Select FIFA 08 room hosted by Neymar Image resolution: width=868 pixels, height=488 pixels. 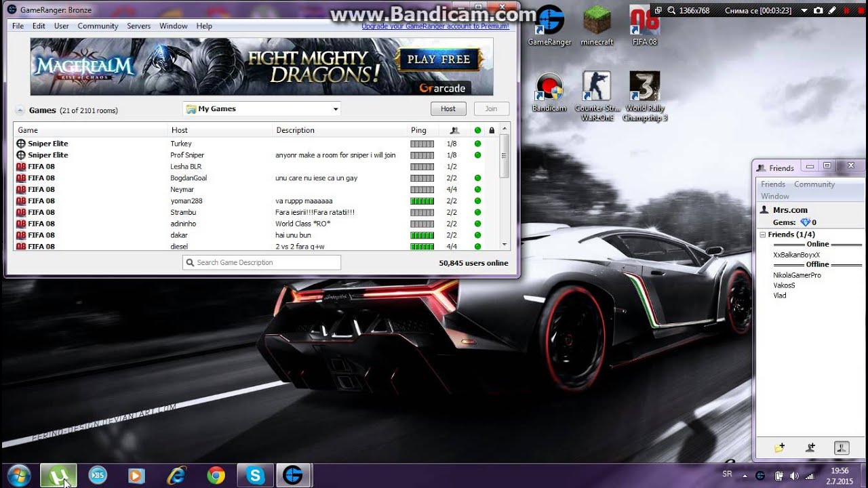(x=256, y=189)
